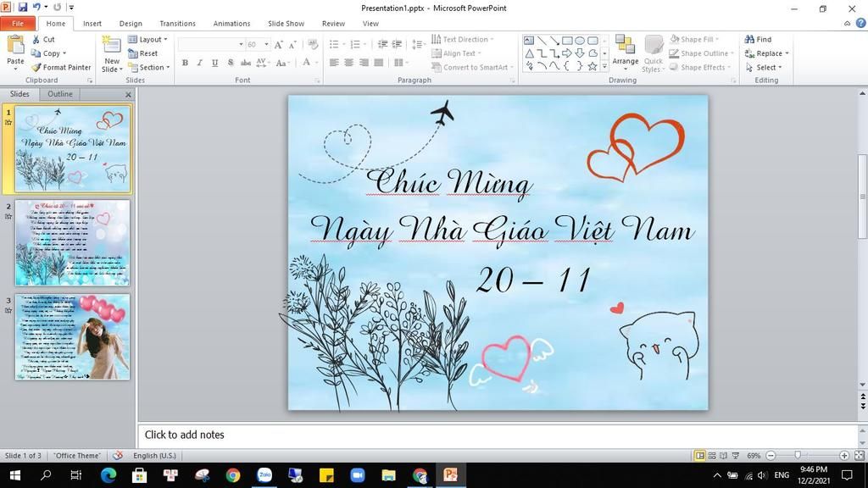Viewport: 868px width, 488px height.
Task: Switch to the Animations tab
Action: pyautogui.click(x=231, y=23)
